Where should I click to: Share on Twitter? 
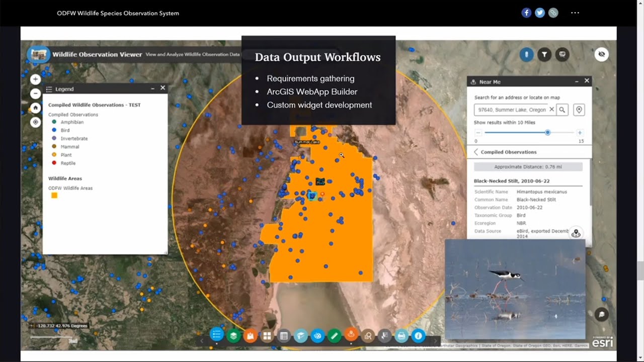(540, 13)
